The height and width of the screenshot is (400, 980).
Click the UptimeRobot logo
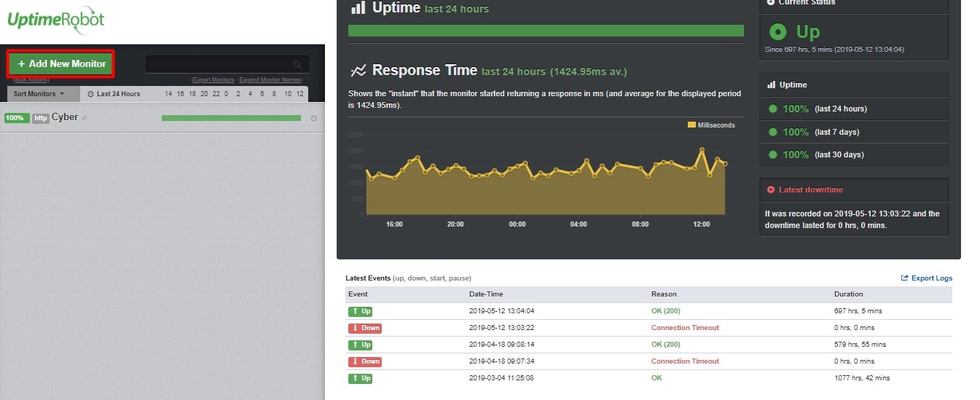55,20
